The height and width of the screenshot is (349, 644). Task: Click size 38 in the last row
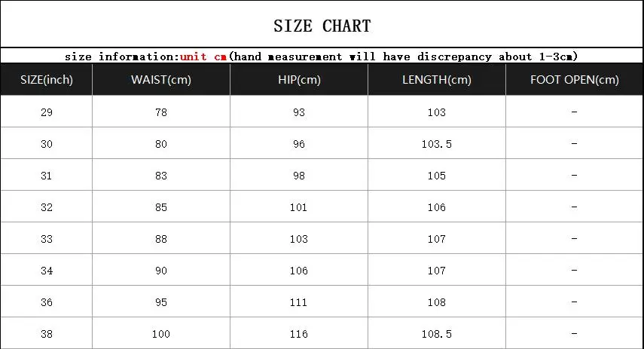(47, 334)
